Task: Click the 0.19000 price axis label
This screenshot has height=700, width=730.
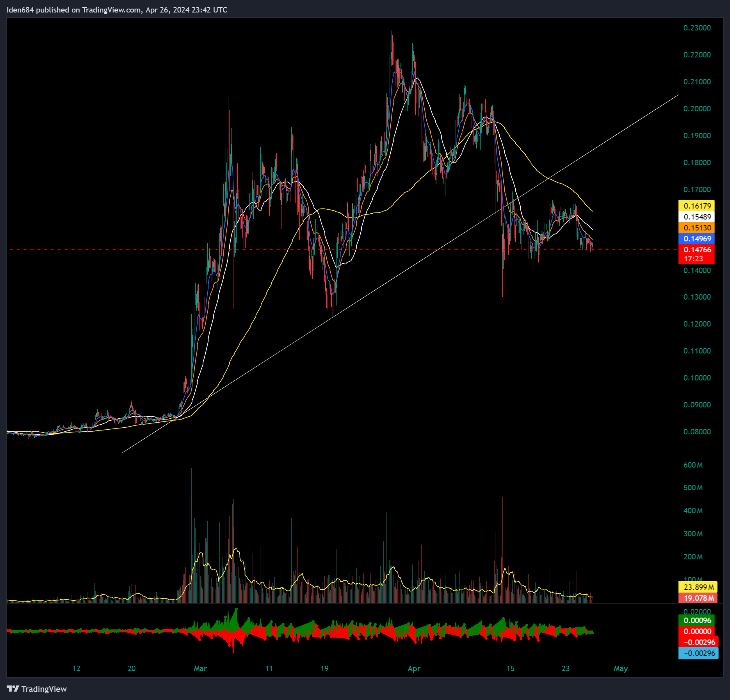Action: (x=697, y=136)
